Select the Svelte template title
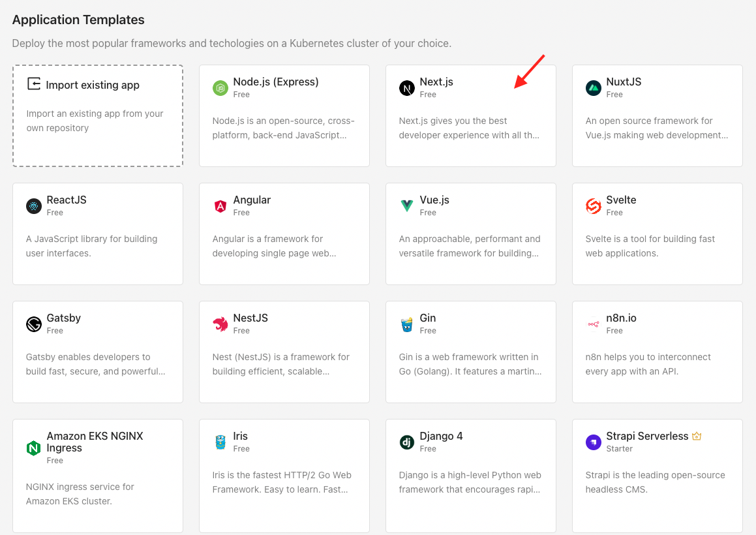This screenshot has width=756, height=535. click(621, 200)
